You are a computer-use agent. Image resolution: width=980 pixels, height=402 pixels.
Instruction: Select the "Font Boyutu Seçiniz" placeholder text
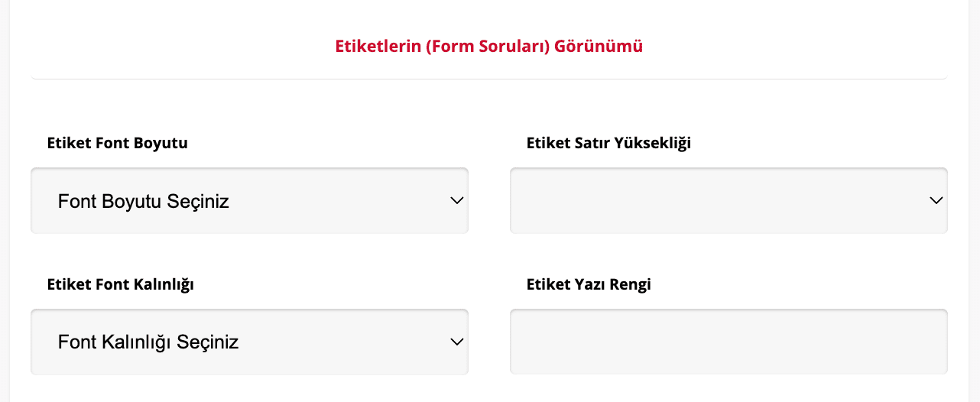(x=144, y=202)
